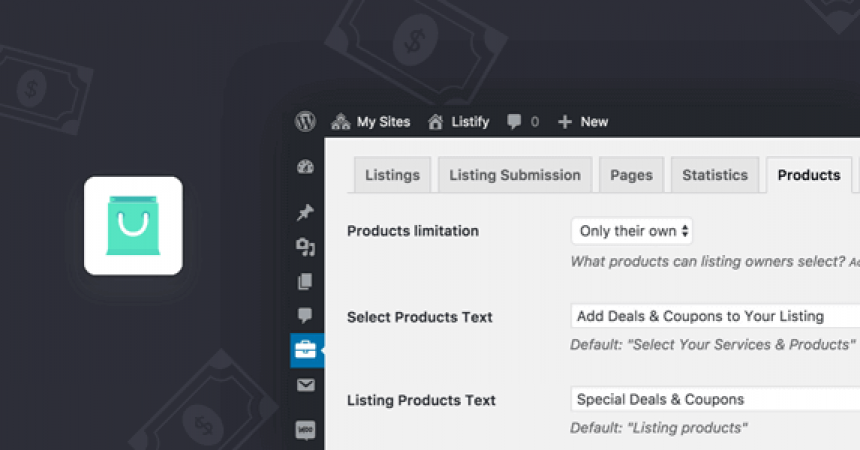Open the Listify site menu
The width and height of the screenshot is (860, 450).
click(x=459, y=121)
